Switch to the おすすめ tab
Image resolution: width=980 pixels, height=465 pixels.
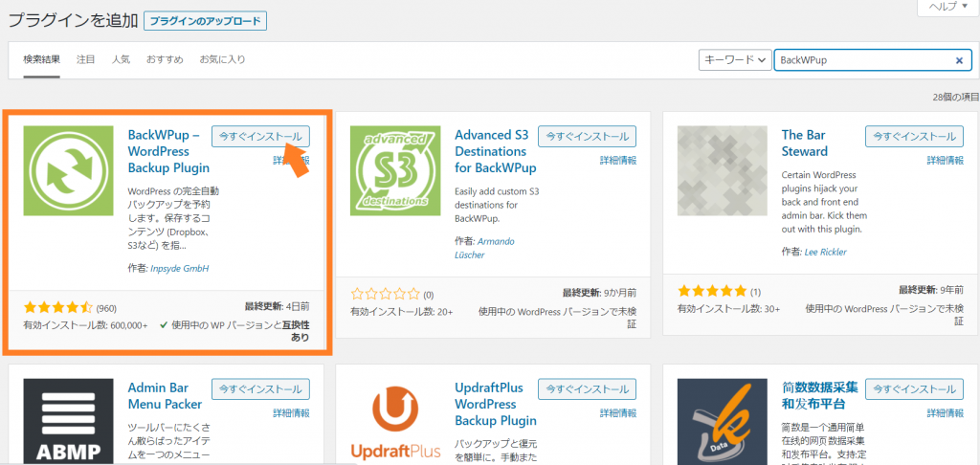pos(165,60)
